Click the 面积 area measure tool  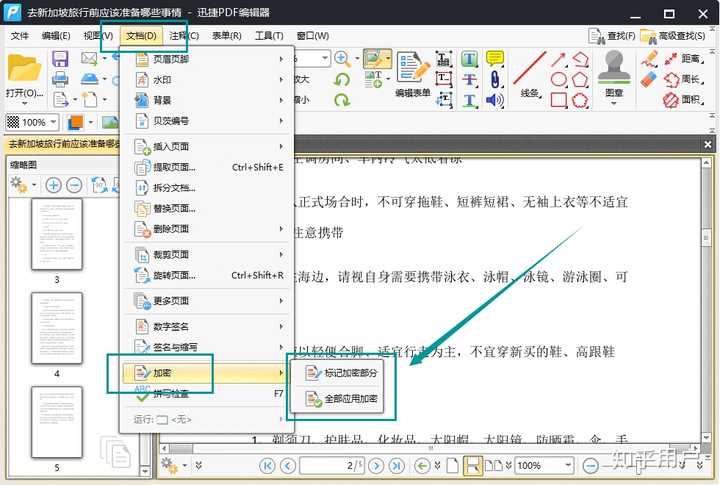(684, 100)
